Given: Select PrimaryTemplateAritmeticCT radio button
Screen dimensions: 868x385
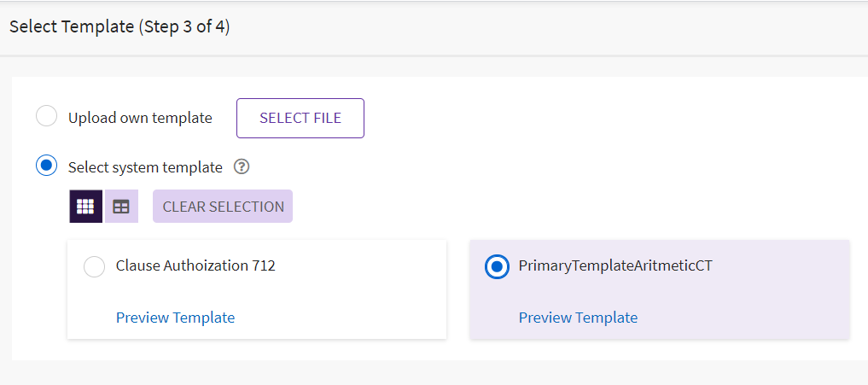Looking at the screenshot, I should (496, 266).
